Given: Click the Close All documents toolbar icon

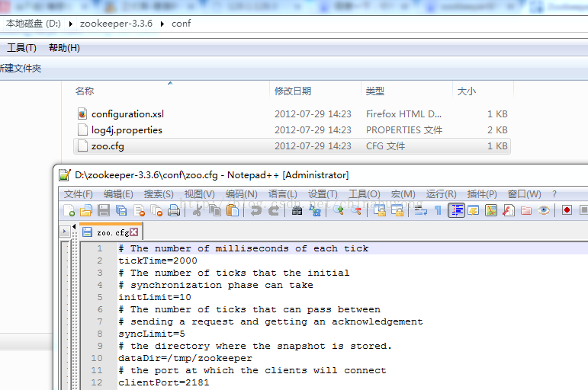Looking at the screenshot, I should coord(156,210).
